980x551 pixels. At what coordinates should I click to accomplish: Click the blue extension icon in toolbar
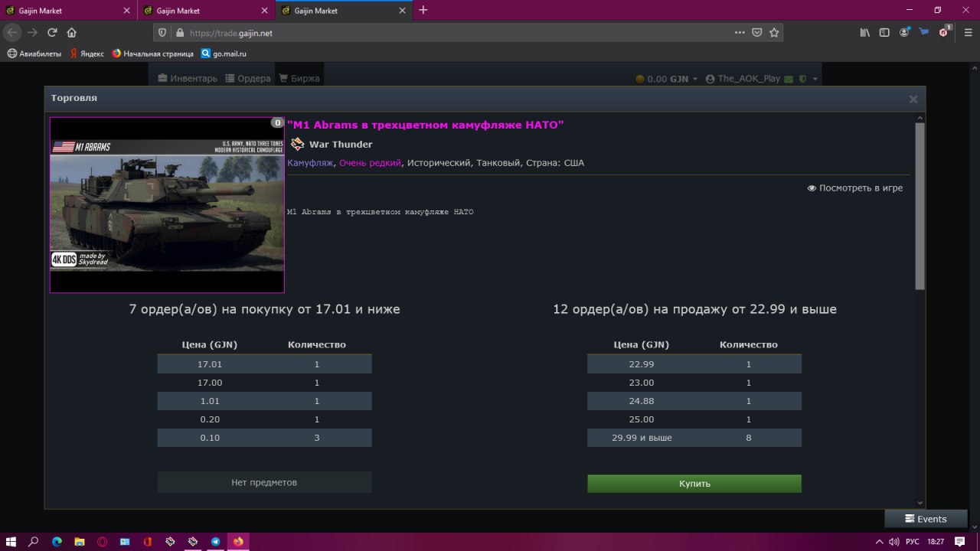coord(924,33)
